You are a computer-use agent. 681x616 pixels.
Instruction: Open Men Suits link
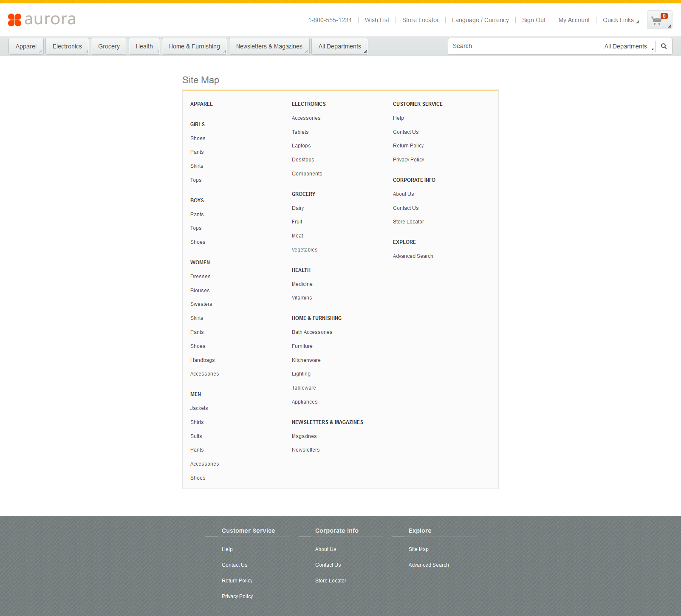click(x=196, y=436)
